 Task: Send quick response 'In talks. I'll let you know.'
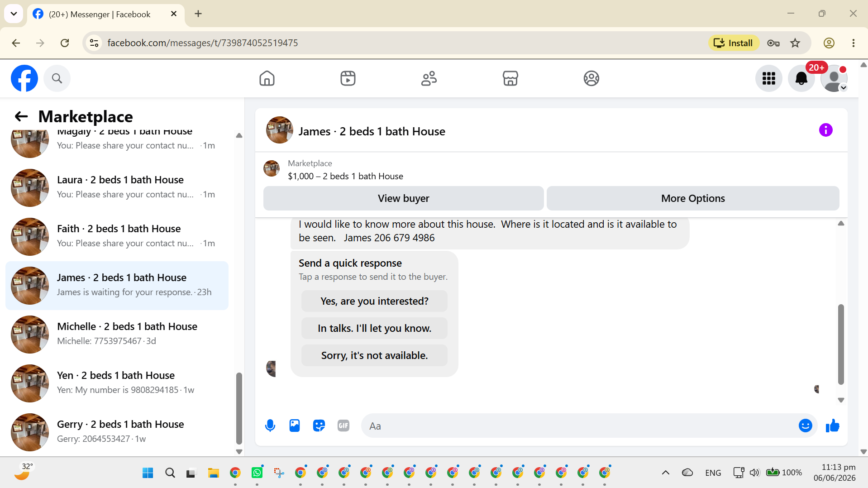[374, 328]
